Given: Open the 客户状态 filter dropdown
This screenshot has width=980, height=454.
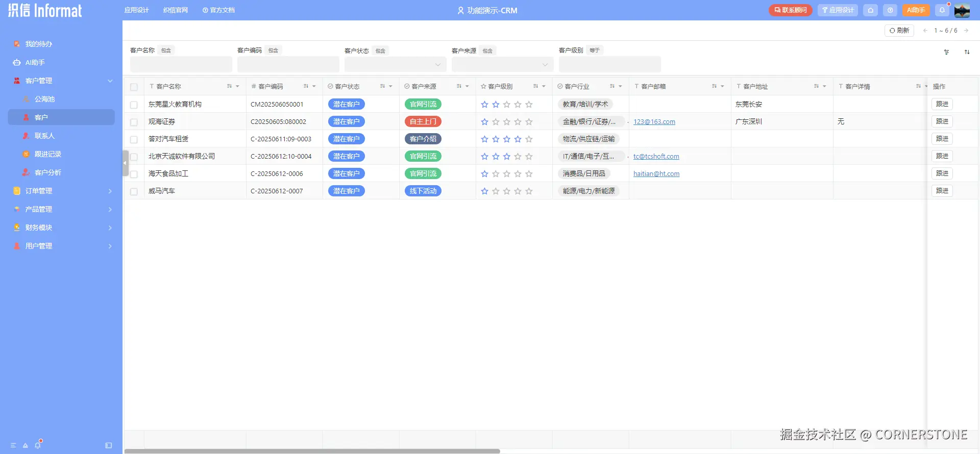Looking at the screenshot, I should pyautogui.click(x=396, y=64).
